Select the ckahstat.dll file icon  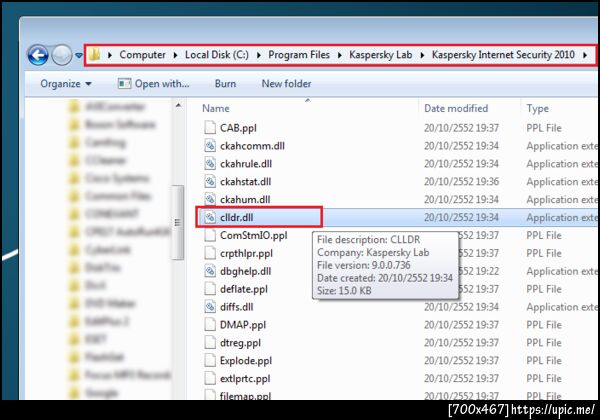tap(210, 181)
